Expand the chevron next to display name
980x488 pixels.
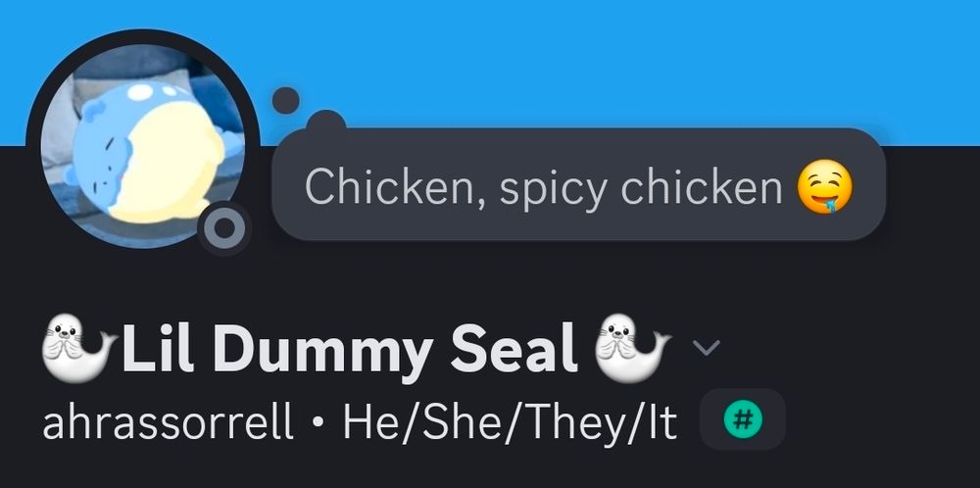707,347
